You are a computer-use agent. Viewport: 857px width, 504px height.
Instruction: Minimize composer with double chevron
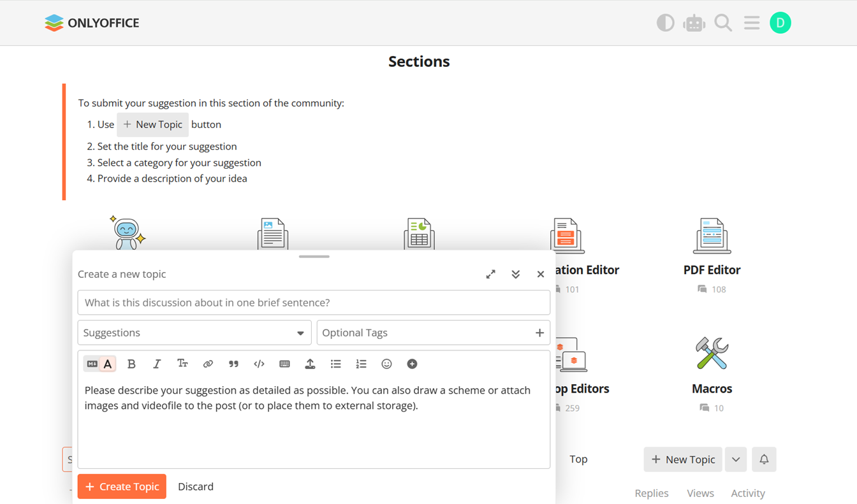[515, 274]
